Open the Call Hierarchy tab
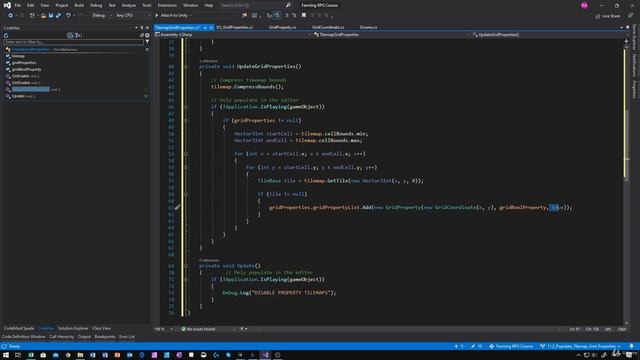Image resolution: width=640 pixels, height=360 pixels. (x=62, y=337)
